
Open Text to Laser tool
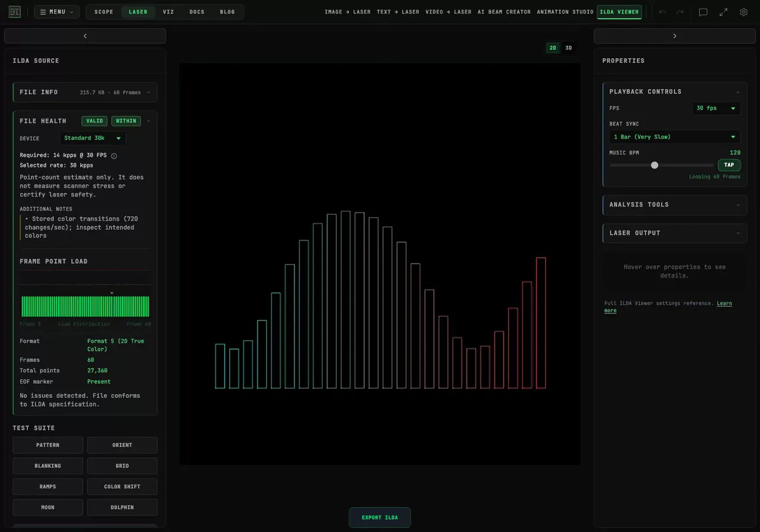coord(398,12)
